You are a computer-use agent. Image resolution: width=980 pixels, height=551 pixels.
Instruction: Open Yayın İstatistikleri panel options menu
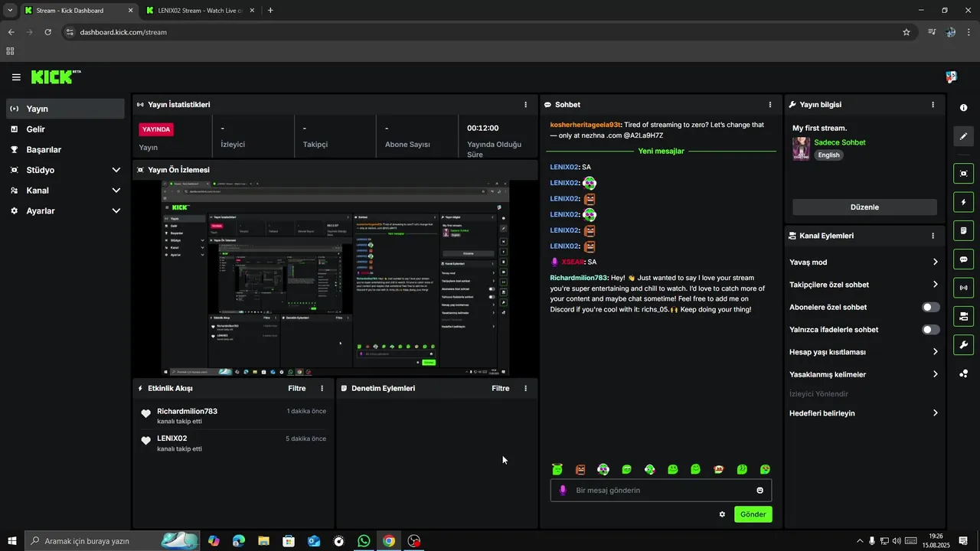coord(525,105)
